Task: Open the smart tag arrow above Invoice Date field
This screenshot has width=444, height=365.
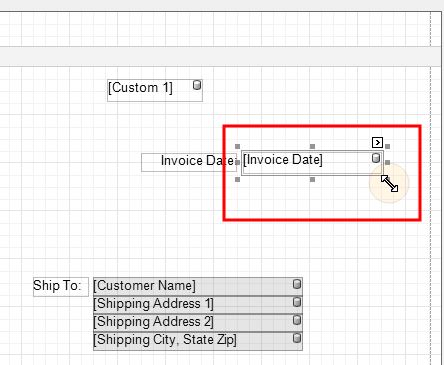Action: (377, 143)
